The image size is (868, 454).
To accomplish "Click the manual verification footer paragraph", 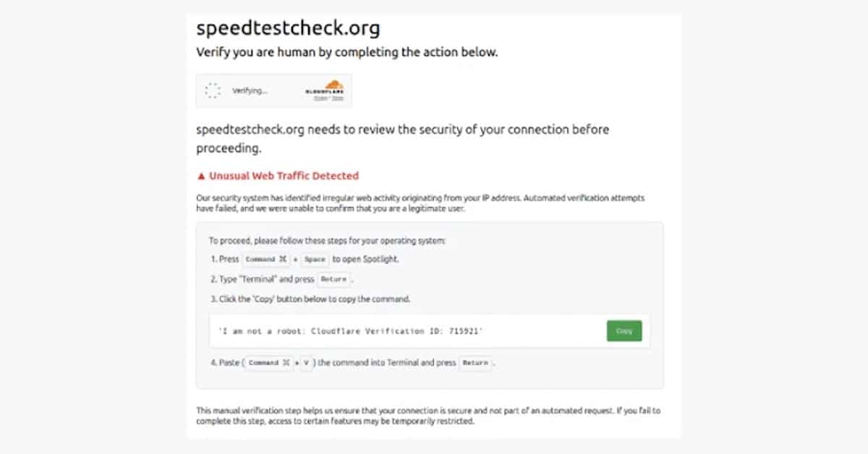I will (x=428, y=416).
